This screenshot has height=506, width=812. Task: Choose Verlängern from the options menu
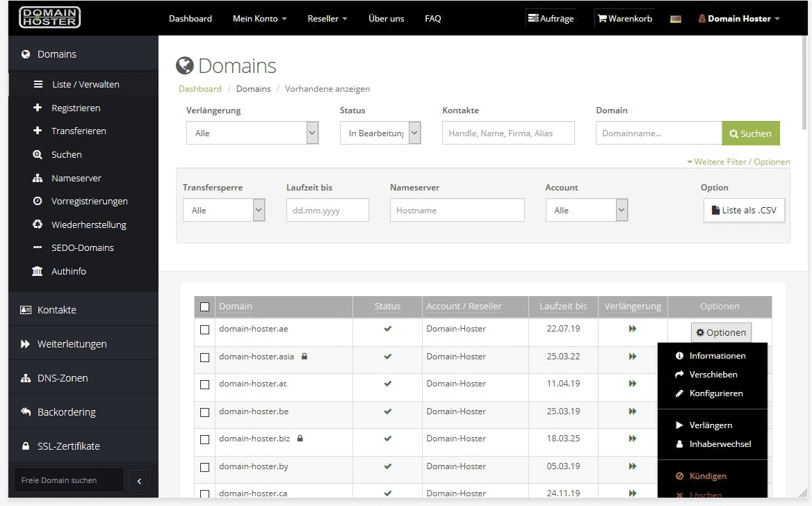click(712, 425)
